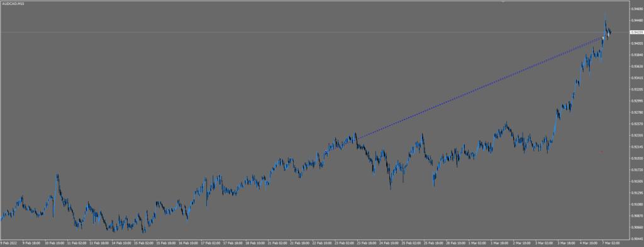
Task: Click the 23 Feb 02:00 time label
Action: point(344,243)
